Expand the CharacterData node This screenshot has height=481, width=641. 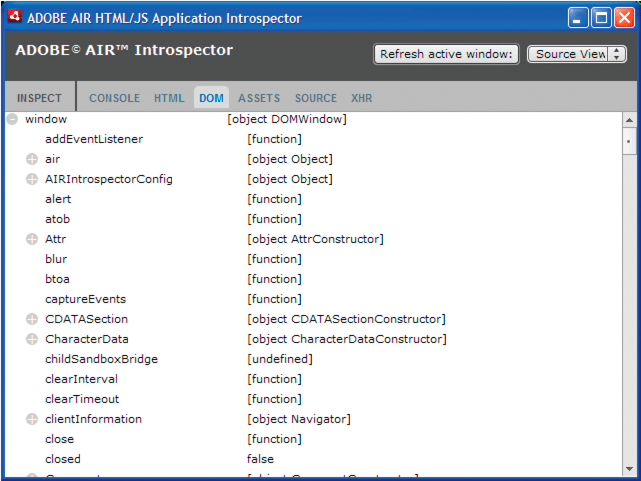[32, 339]
